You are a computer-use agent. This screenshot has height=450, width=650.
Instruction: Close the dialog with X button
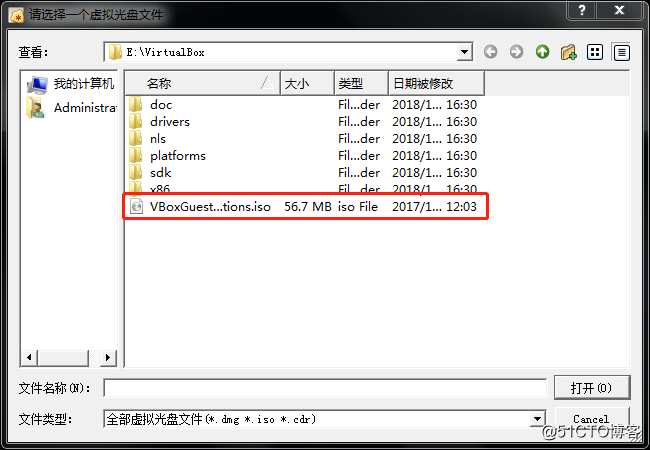click(619, 10)
